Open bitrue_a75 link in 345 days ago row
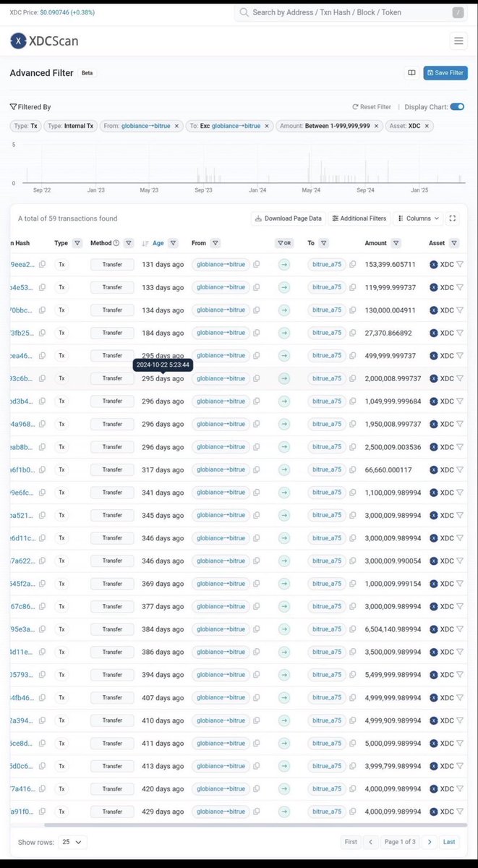The width and height of the screenshot is (478, 868). point(327,515)
